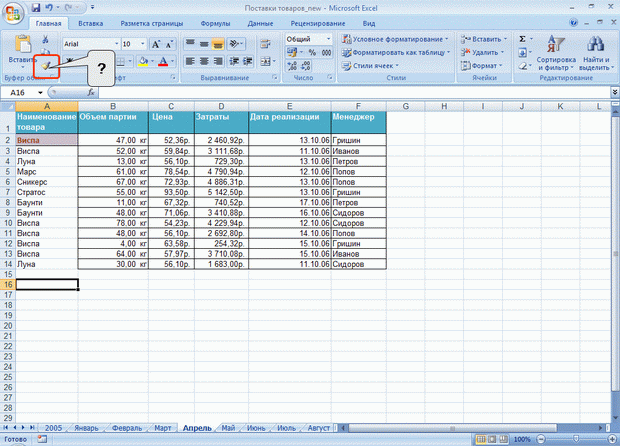Apply percent style format
The width and height of the screenshot is (620, 446).
click(312, 52)
